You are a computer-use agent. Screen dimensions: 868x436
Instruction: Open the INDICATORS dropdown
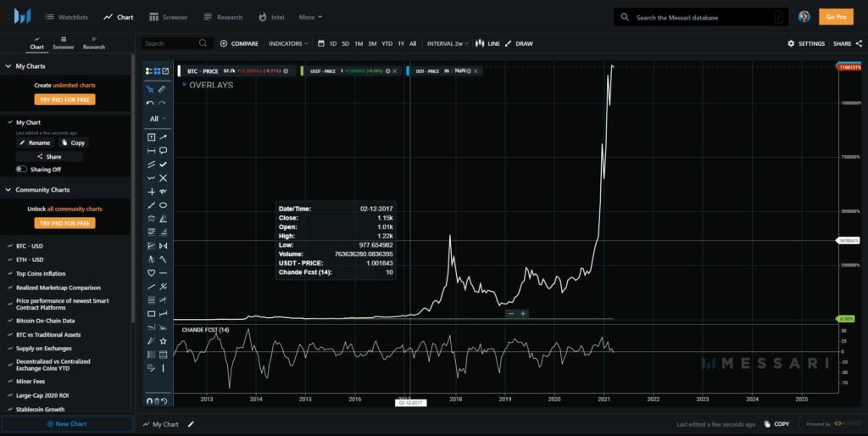[x=288, y=43]
